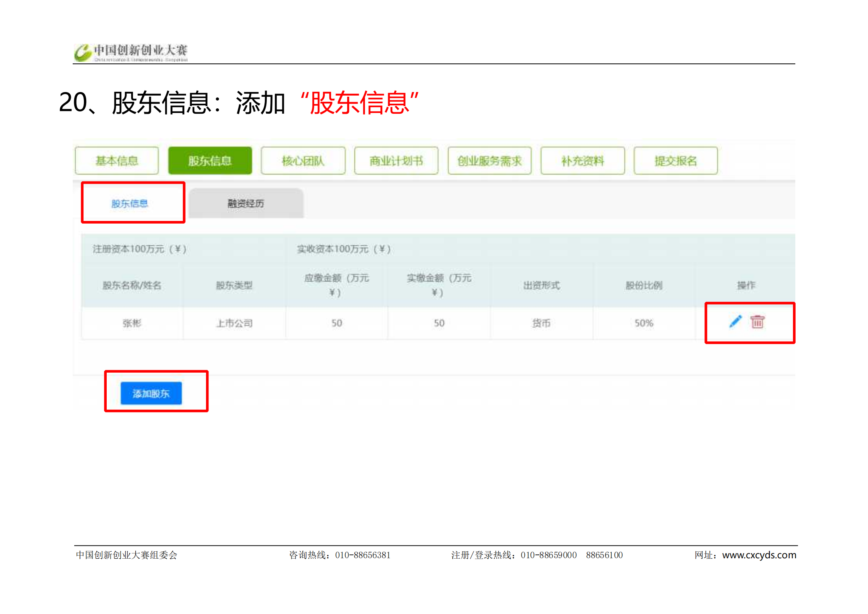Click the green competition logo
This screenshot has height=614, width=868.
[x=83, y=53]
